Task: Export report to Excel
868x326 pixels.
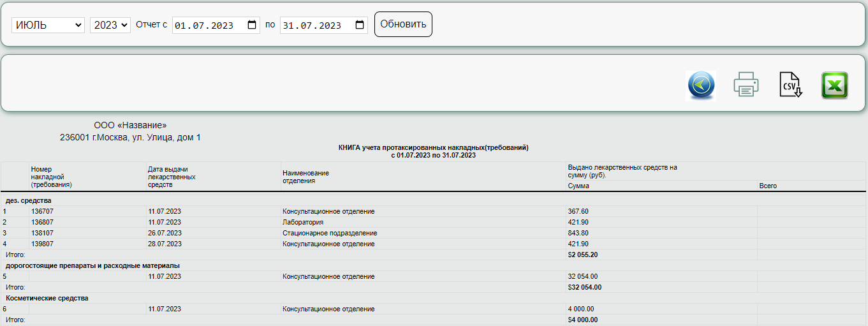Action: (835, 85)
